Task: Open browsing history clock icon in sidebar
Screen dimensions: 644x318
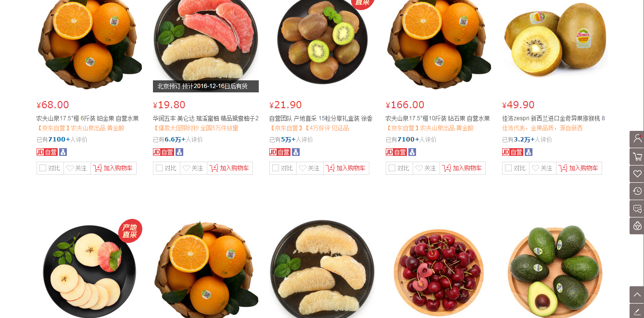Action: point(637,191)
